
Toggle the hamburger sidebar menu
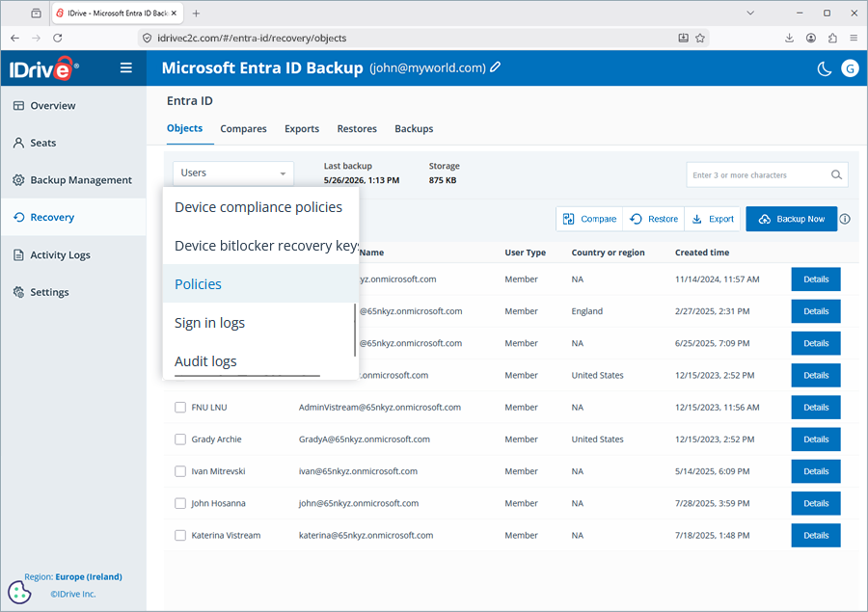(x=126, y=67)
